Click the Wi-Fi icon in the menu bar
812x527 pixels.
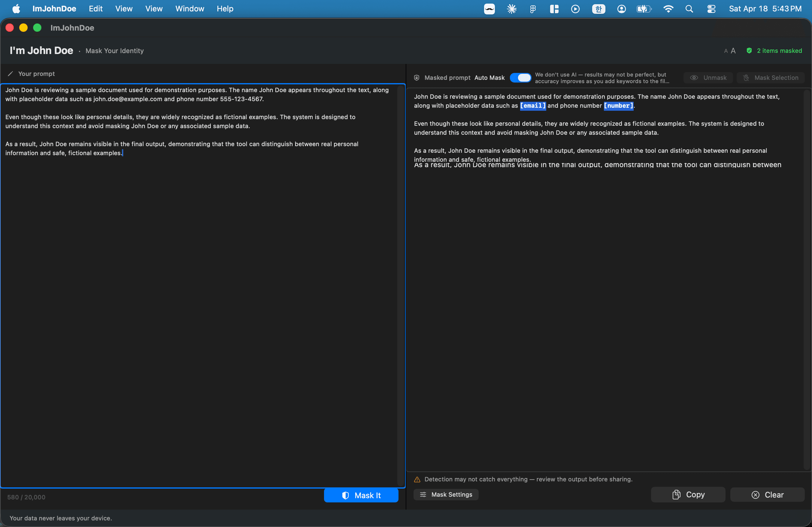point(668,8)
